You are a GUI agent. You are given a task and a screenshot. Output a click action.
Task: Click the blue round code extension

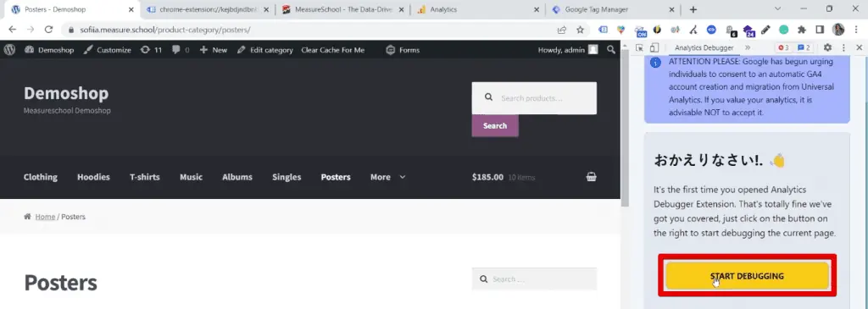tap(711, 30)
